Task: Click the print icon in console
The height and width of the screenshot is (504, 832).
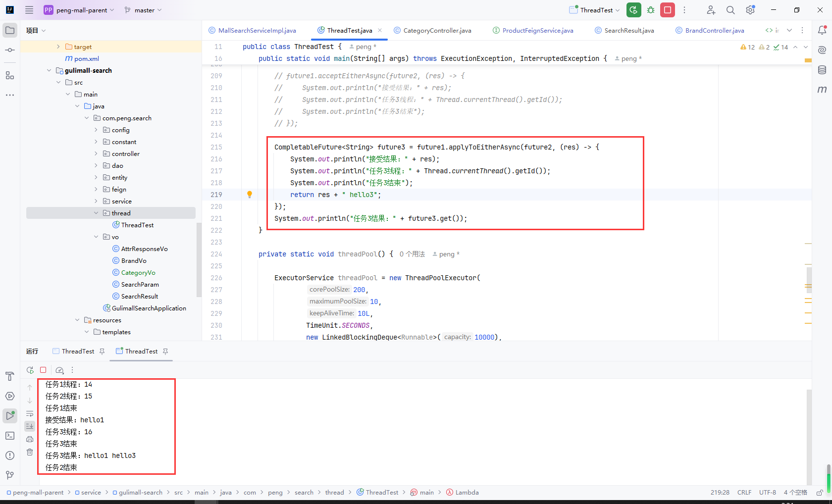Action: pyautogui.click(x=30, y=439)
